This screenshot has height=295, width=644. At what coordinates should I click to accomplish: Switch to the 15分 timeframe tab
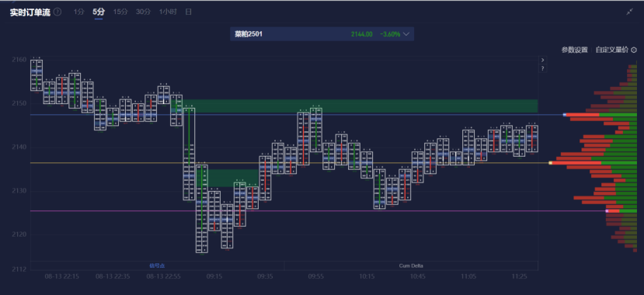(120, 12)
